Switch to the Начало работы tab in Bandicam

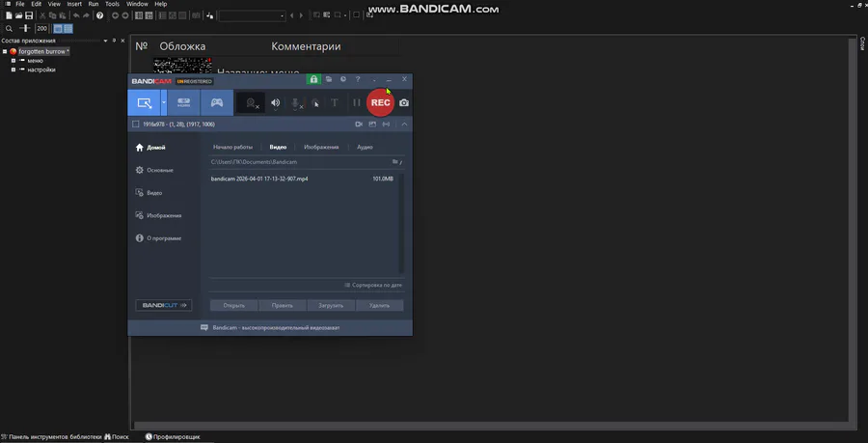pos(232,147)
